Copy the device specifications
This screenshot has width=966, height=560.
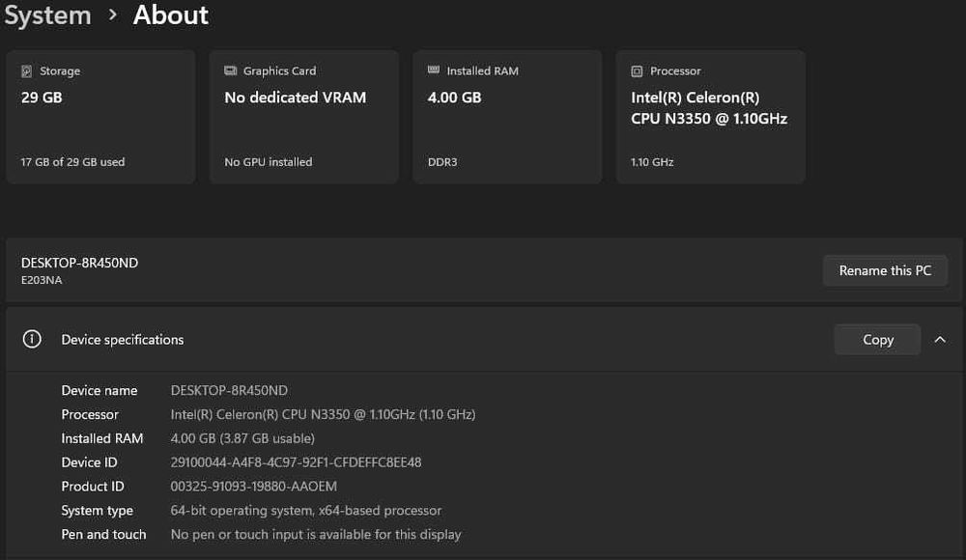(877, 340)
